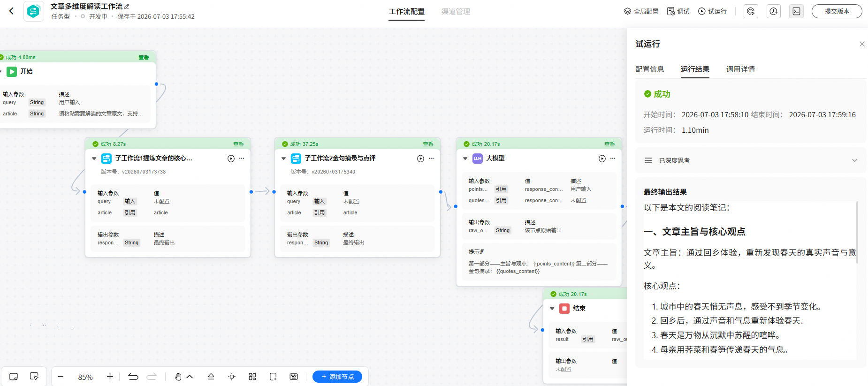Auto-arrange nodes with grid layout icon
This screenshot has width=868, height=386.
click(x=252, y=377)
